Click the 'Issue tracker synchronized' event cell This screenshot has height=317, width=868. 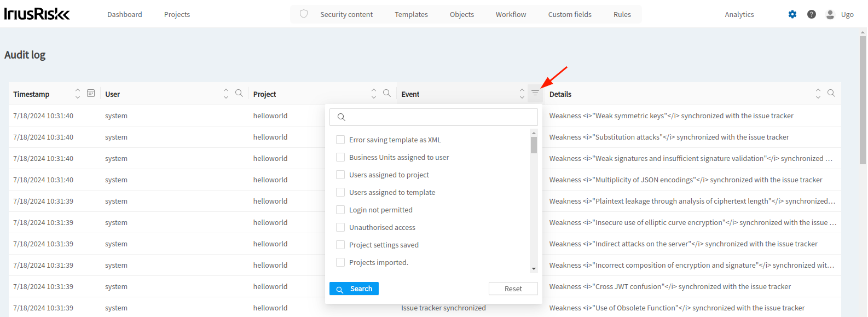pyautogui.click(x=443, y=308)
